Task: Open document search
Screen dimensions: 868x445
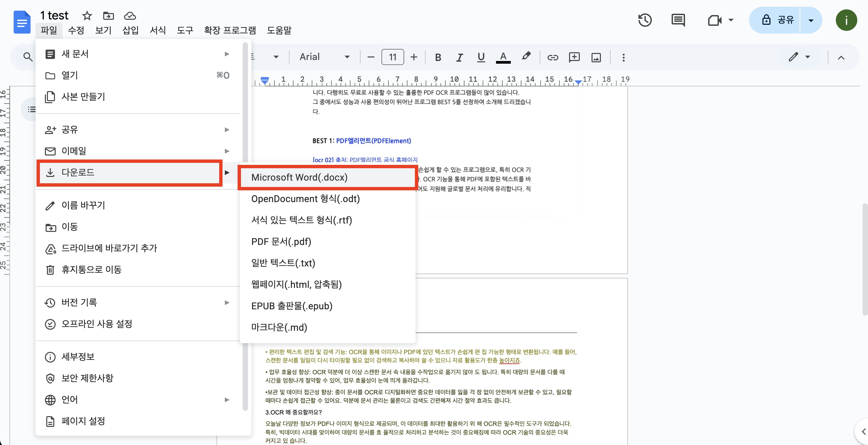Action: pyautogui.click(x=27, y=57)
